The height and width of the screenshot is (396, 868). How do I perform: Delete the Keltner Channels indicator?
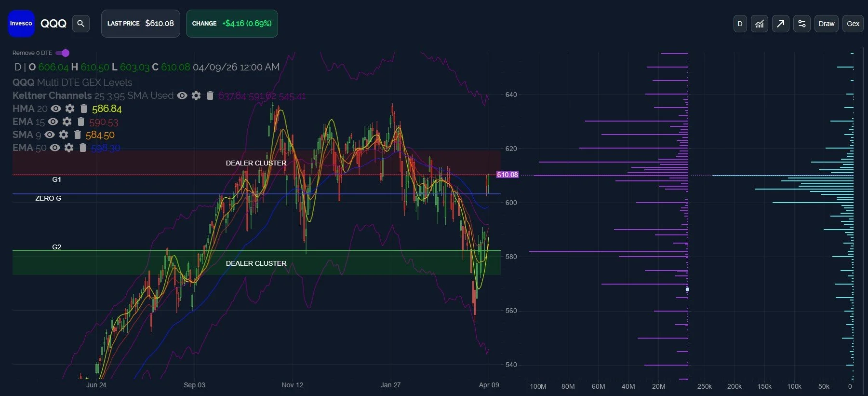210,96
